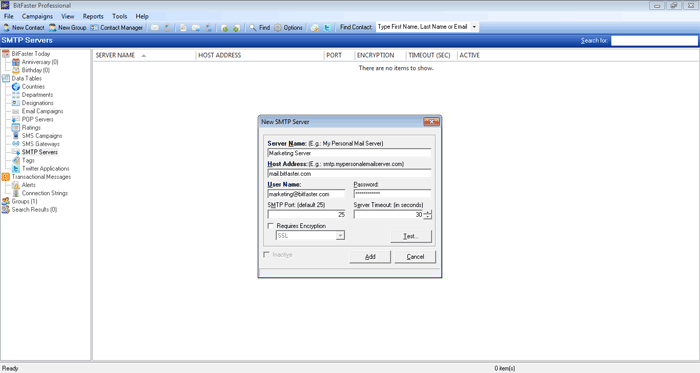This screenshot has height=373, width=700.
Task: Click the Twitter bird icon in toolbar
Action: tap(327, 28)
